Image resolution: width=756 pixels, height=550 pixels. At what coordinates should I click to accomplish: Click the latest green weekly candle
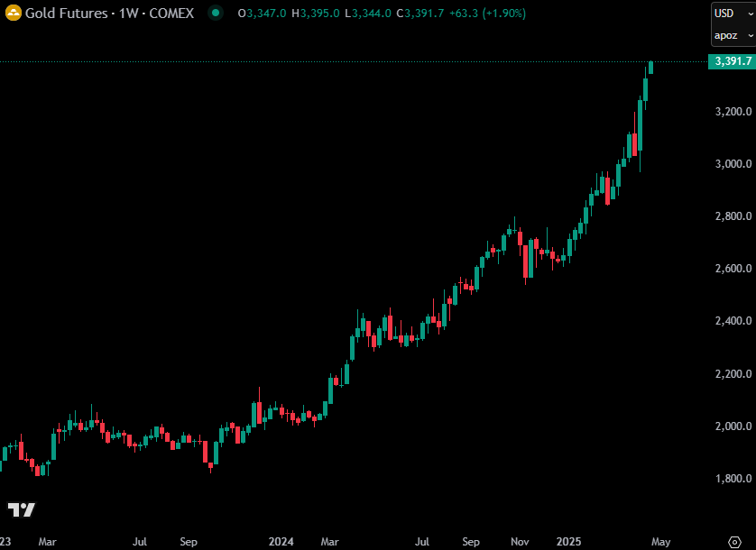650,68
